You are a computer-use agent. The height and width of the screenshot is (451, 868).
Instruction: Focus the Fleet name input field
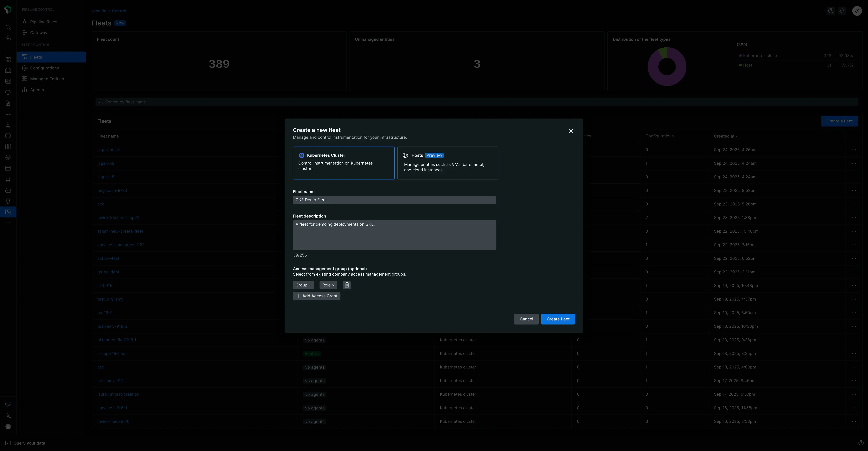[394, 200]
